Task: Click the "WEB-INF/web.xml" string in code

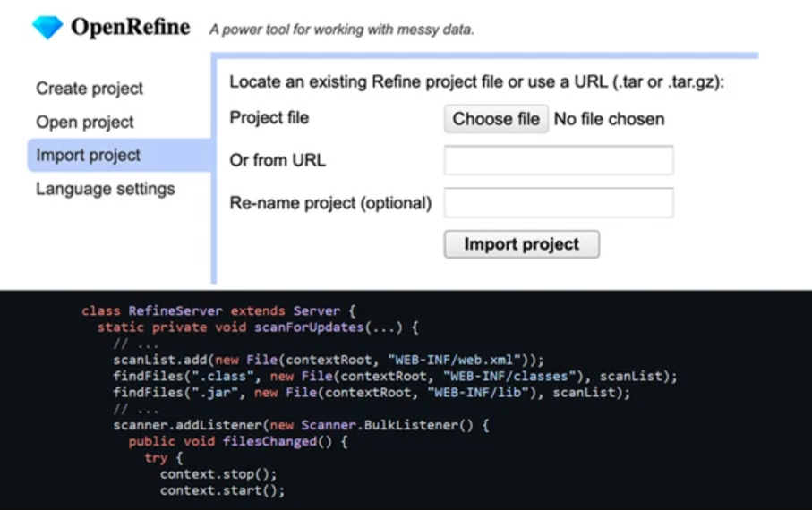Action: (x=457, y=360)
